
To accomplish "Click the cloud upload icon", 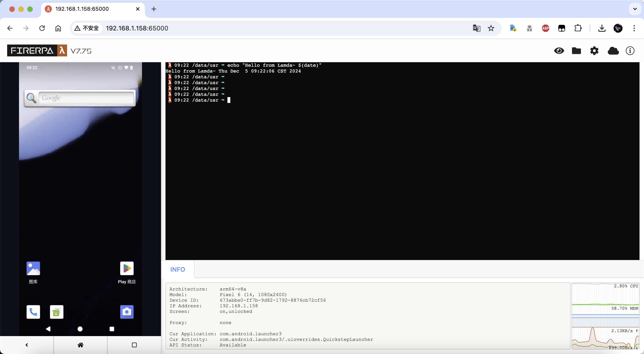I will pyautogui.click(x=613, y=51).
